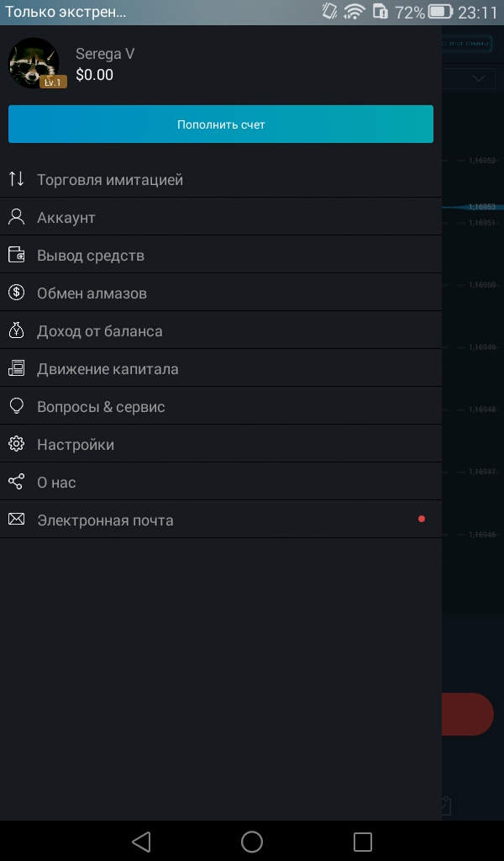Select the Вывод средств menu entry

click(x=221, y=255)
